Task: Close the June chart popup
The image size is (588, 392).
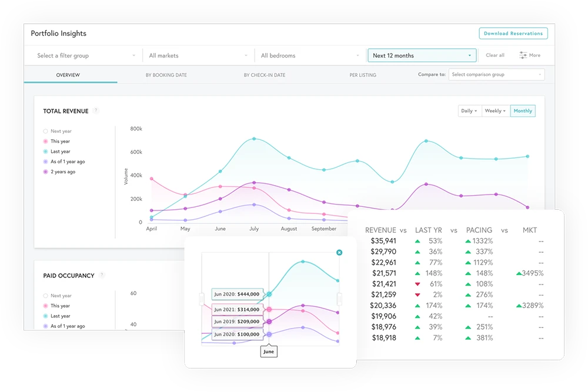Action: coord(339,253)
